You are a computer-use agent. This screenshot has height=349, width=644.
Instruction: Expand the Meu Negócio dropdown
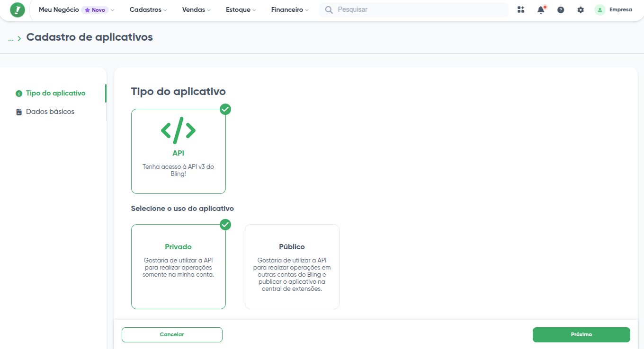click(x=76, y=10)
